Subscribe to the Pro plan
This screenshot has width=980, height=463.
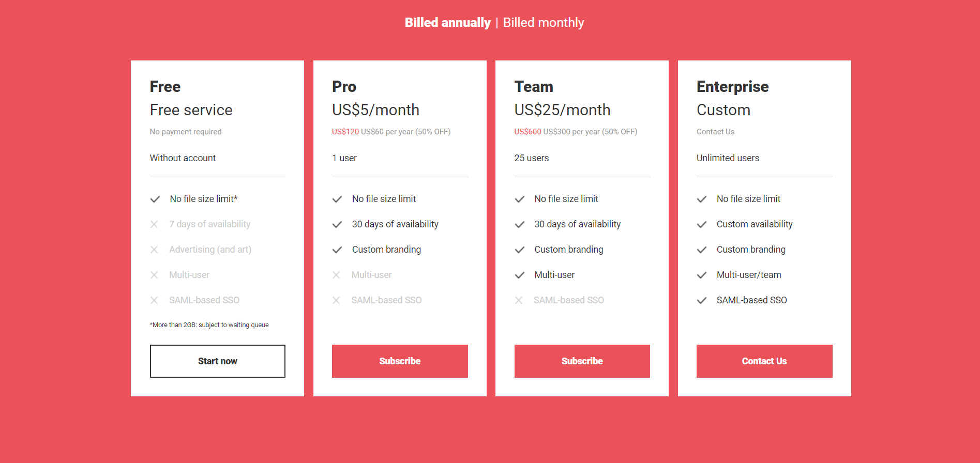tap(400, 361)
